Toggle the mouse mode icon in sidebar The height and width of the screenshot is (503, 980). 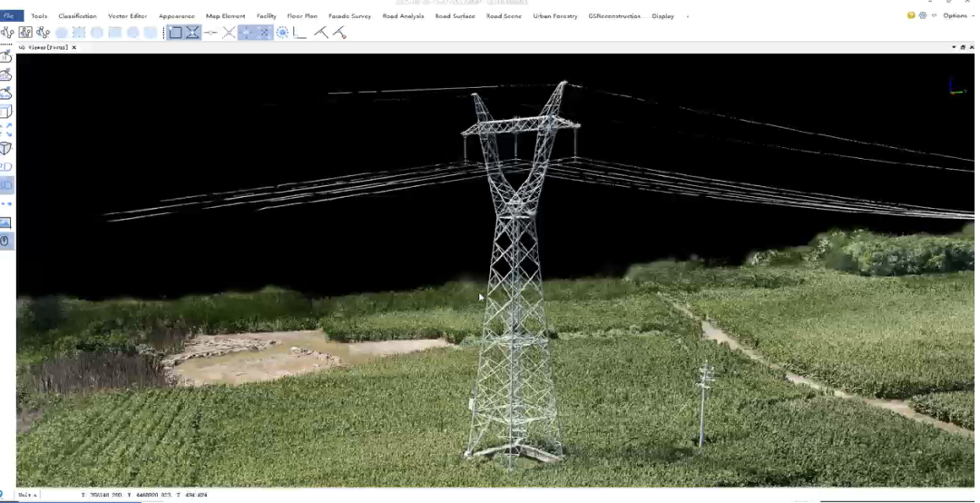tap(5, 241)
